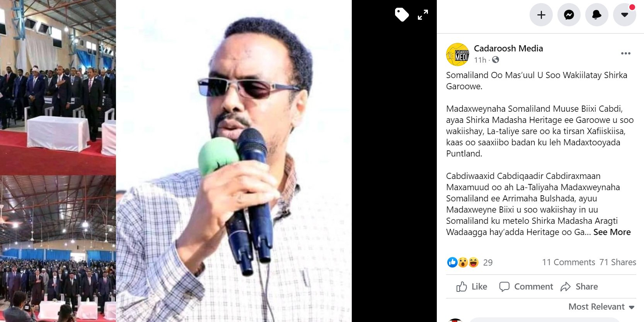
Task: Expand the account dropdown arrow
Action: tap(625, 15)
